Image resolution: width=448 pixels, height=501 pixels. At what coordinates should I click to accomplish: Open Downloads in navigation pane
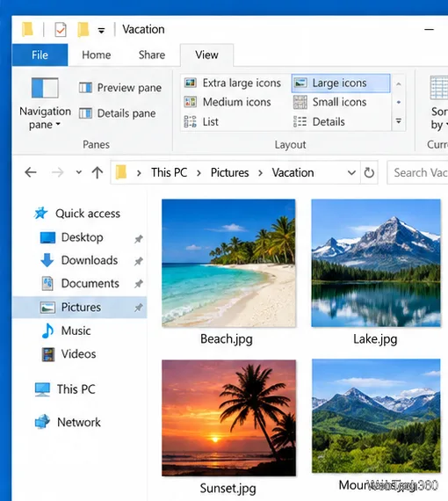79,260
